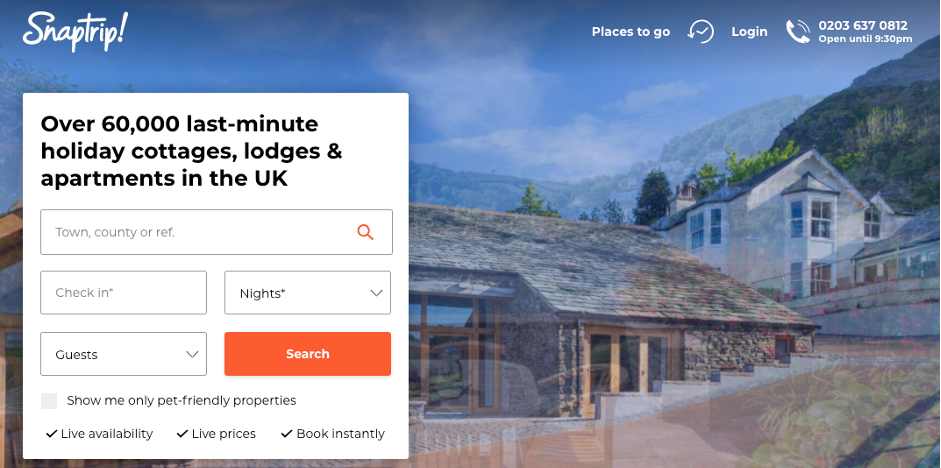The image size is (941, 468).
Task: Click the Snaptrip logo
Action: point(75,31)
